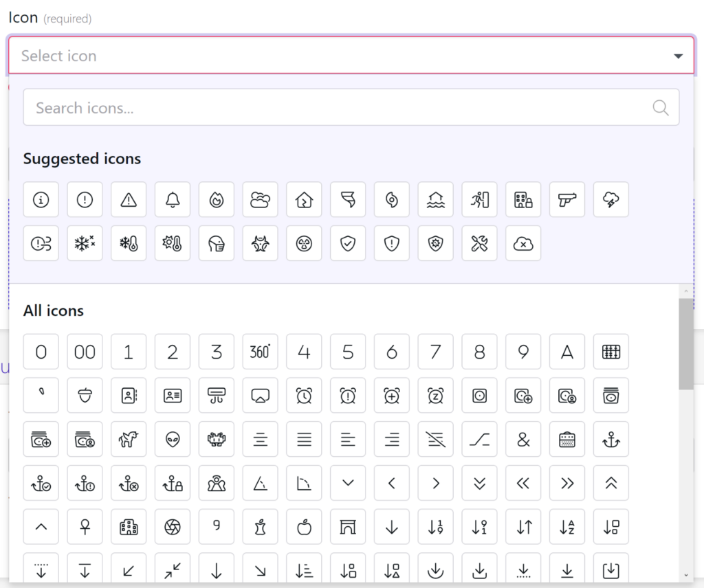
Task: Click the magnifying glass search icon
Action: 660,107
